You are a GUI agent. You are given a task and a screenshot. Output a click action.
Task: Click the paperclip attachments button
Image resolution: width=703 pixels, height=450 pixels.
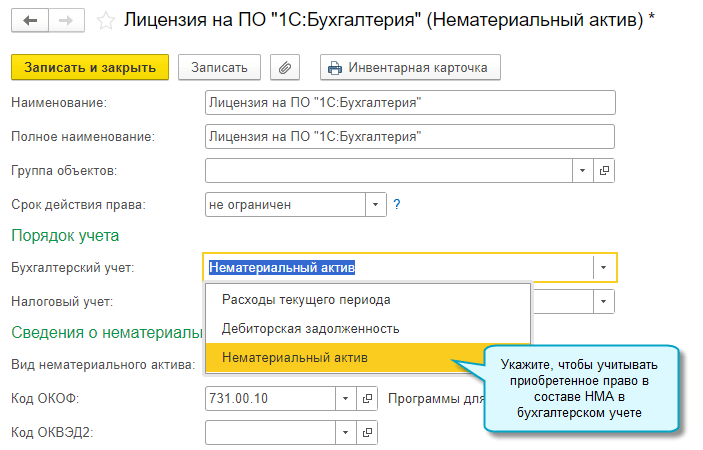(286, 67)
